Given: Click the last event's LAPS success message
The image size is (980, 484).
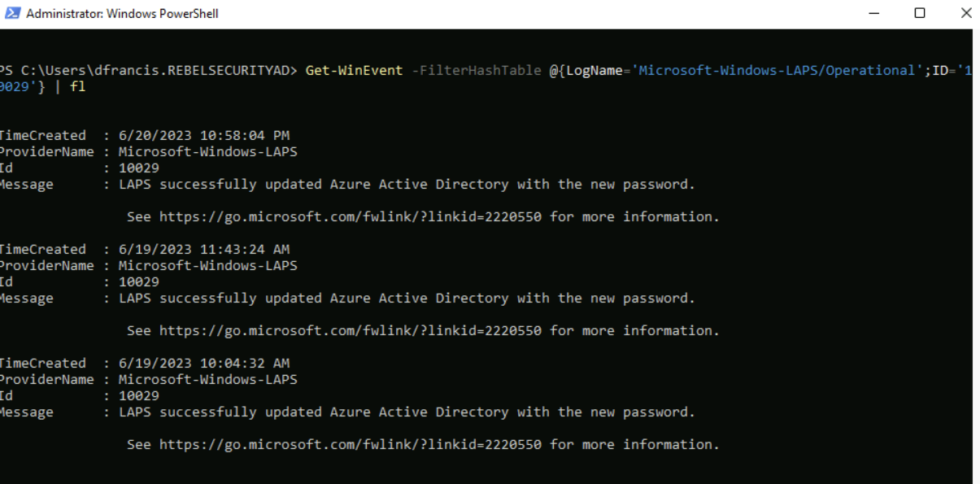Looking at the screenshot, I should pos(407,412).
